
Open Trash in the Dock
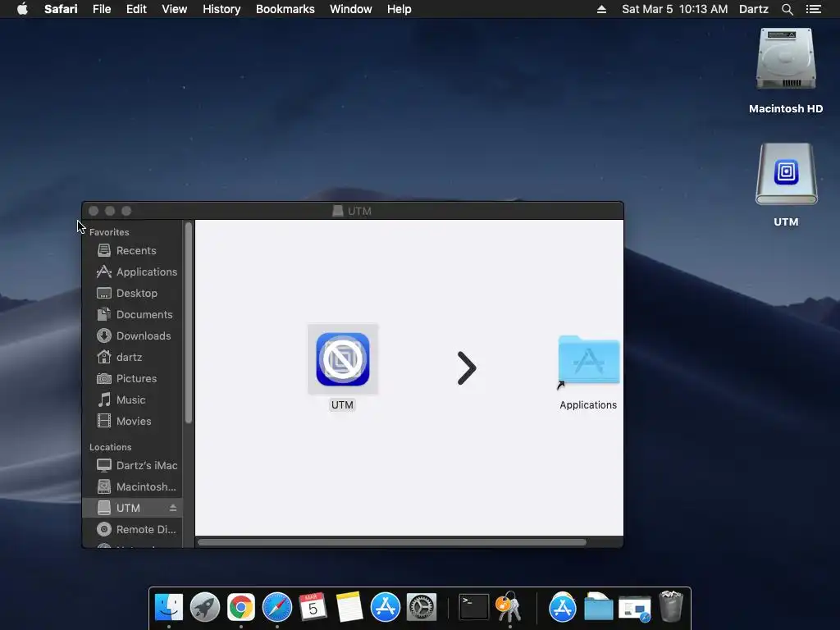[x=671, y=606]
